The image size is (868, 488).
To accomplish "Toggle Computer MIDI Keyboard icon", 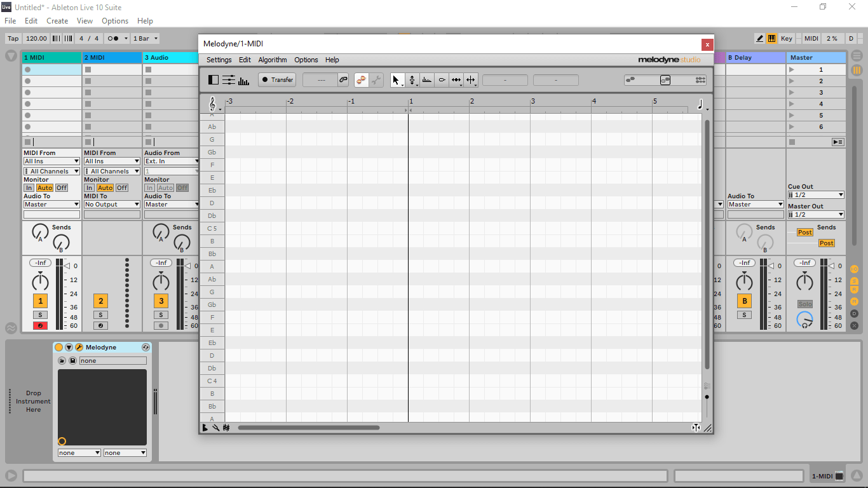I will (x=772, y=38).
